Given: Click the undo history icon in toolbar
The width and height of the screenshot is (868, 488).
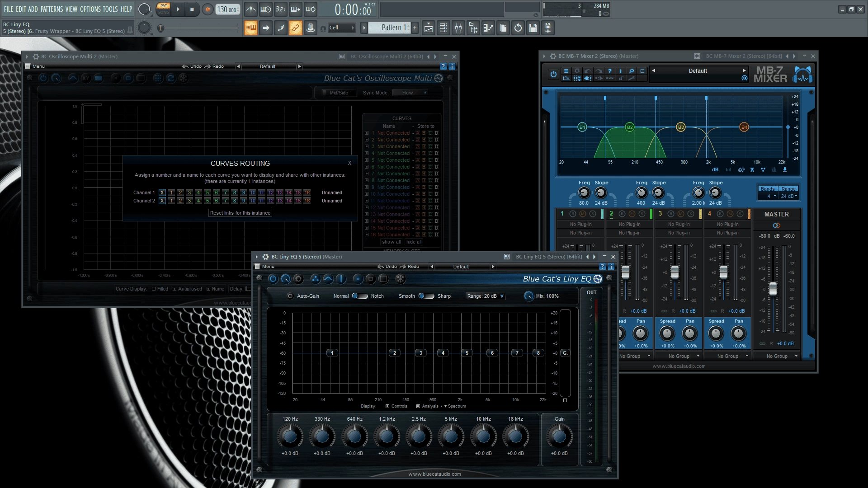Looking at the screenshot, I should coord(518,28).
